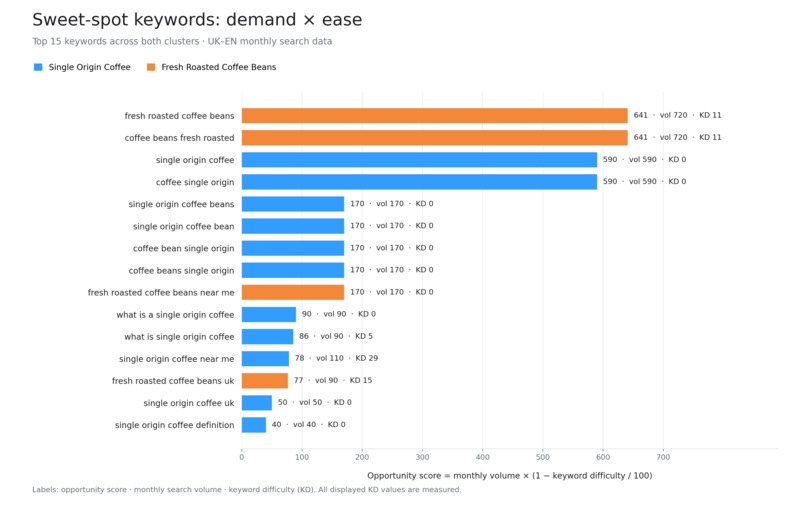
Task: Click the x-axis tick label '100'
Action: [302, 457]
